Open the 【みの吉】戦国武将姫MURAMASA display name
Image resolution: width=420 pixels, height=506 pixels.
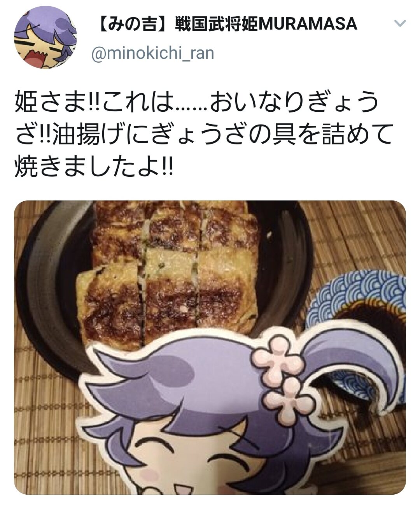pyautogui.click(x=226, y=24)
